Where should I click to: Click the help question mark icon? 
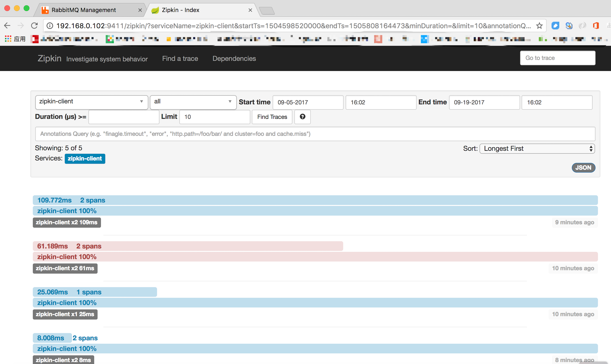pos(302,117)
